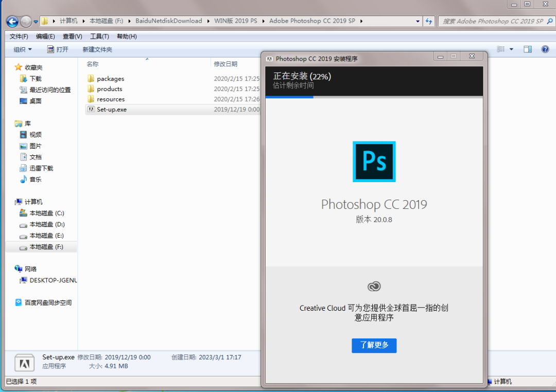Viewport: 556px width, 392px height.
Task: Open the address bar history dropdown
Action: (x=419, y=21)
